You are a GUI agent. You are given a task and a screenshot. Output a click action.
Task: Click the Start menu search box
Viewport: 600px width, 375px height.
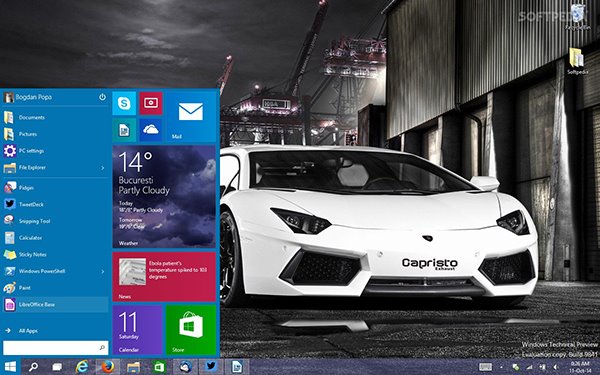click(55, 348)
